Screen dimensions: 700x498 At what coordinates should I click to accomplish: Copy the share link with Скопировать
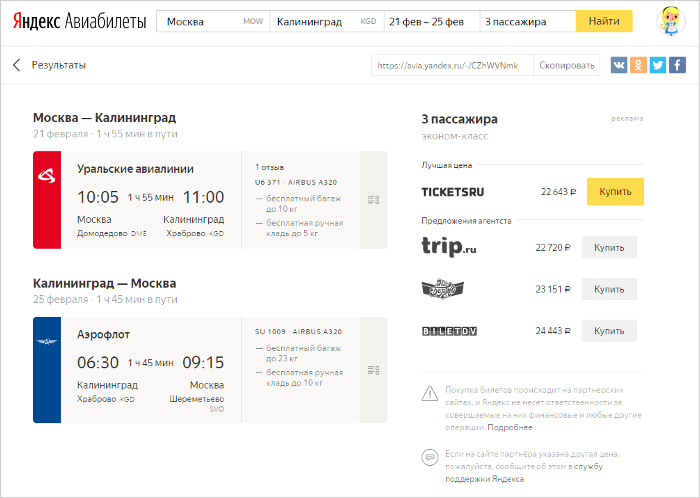point(567,66)
